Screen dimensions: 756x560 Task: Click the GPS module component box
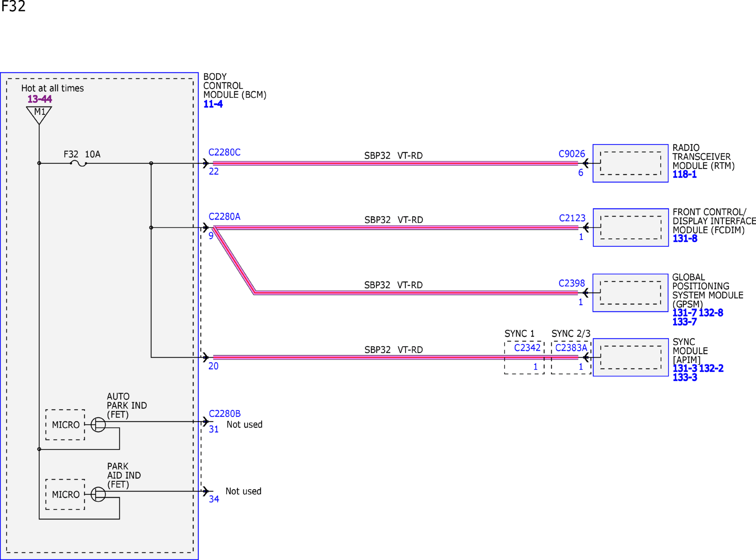coord(630,293)
